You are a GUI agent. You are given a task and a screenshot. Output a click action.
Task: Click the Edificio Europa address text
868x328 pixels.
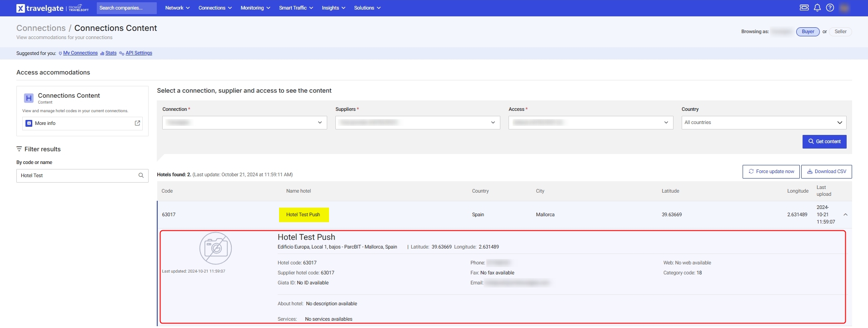337,247
